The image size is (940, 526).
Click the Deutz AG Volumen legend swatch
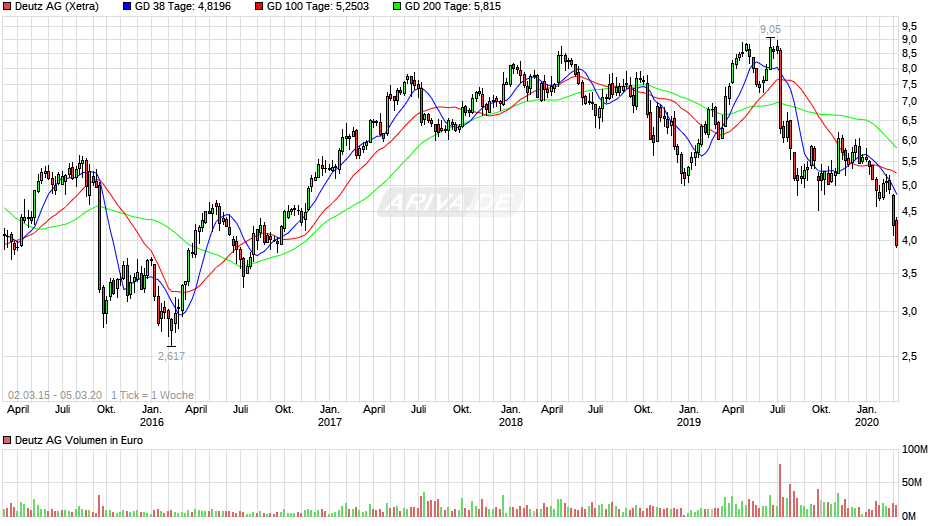coord(7,440)
